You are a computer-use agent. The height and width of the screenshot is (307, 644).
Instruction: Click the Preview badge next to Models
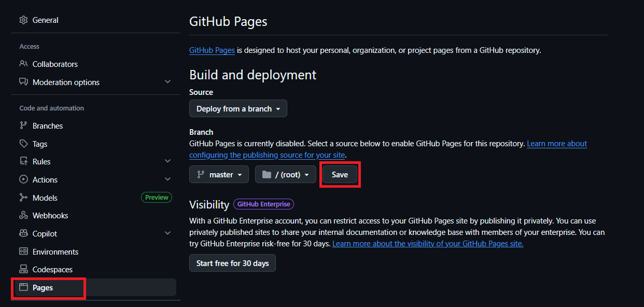(x=157, y=198)
